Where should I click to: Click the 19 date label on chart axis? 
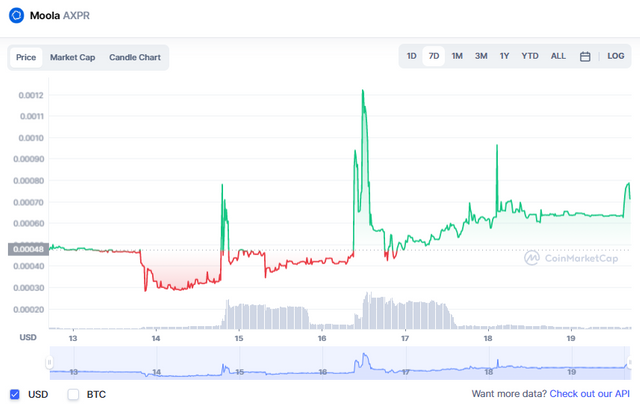tap(571, 338)
